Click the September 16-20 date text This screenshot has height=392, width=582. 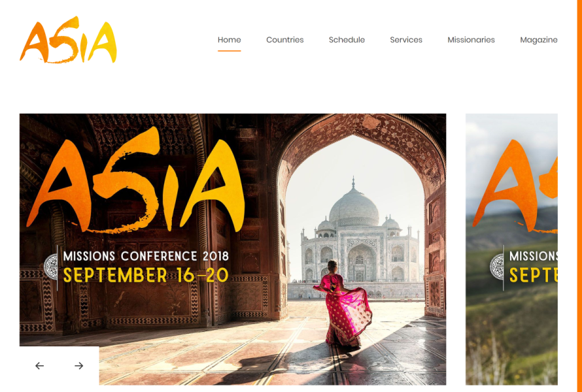coord(145,275)
